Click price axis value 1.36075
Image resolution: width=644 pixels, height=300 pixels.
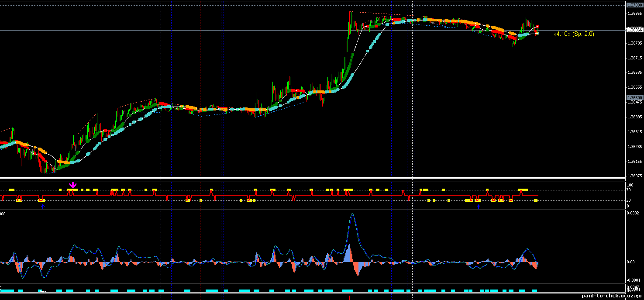pyautogui.click(x=635, y=176)
